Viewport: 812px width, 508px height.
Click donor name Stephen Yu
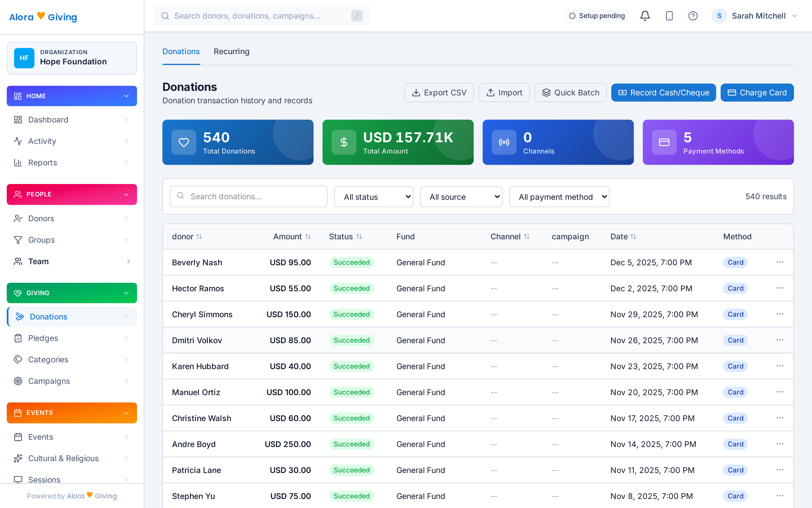pos(193,496)
